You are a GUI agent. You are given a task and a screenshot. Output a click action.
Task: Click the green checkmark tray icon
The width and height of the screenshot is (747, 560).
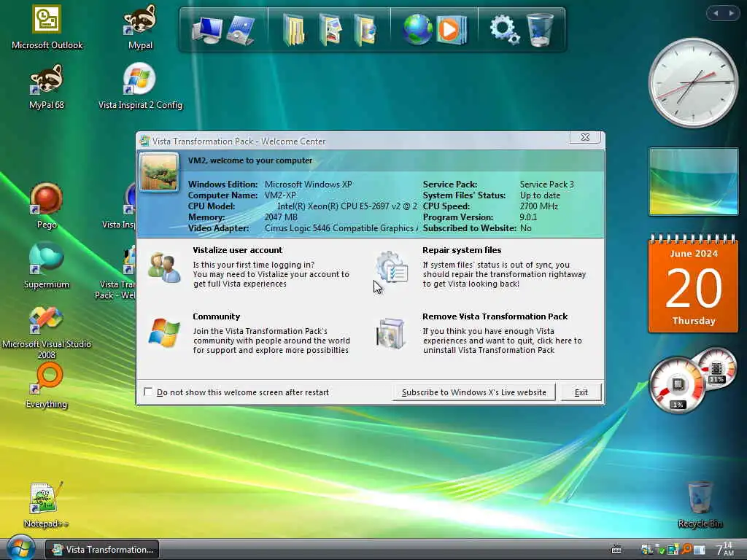tap(659, 550)
